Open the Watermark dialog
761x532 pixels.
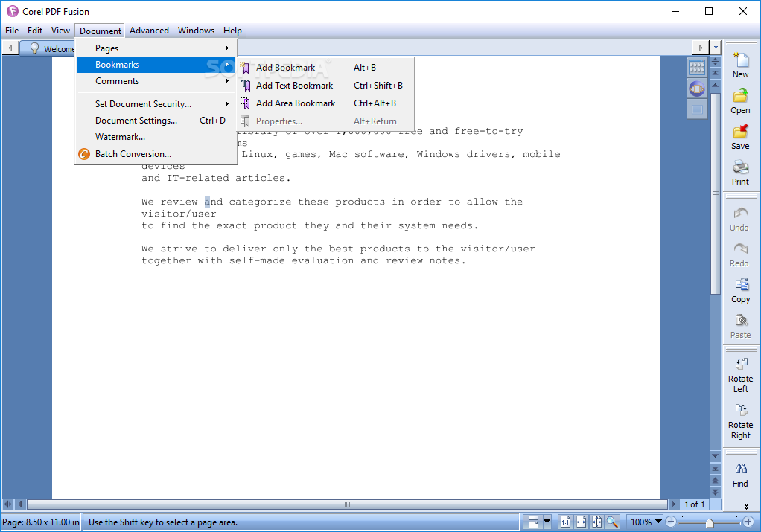[x=156, y=137]
